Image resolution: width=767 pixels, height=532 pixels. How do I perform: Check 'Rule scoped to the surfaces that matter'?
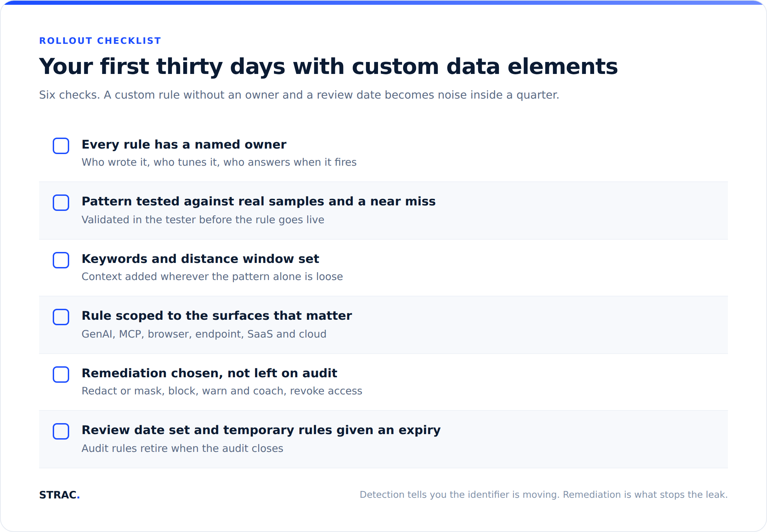(x=61, y=317)
